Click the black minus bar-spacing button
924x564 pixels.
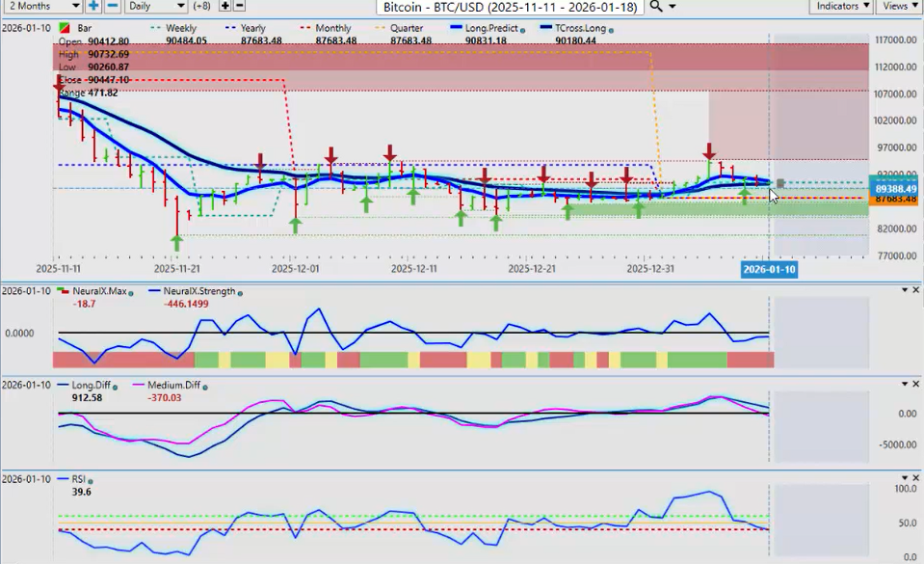tap(241, 6)
